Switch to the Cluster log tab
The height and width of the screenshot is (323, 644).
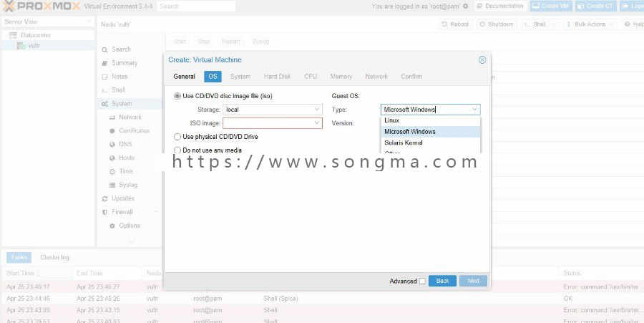(x=54, y=258)
